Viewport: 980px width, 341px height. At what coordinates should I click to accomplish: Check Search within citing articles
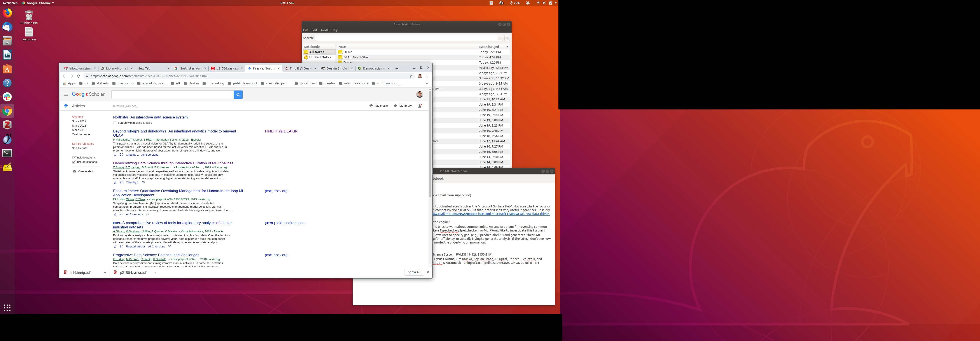[115, 123]
